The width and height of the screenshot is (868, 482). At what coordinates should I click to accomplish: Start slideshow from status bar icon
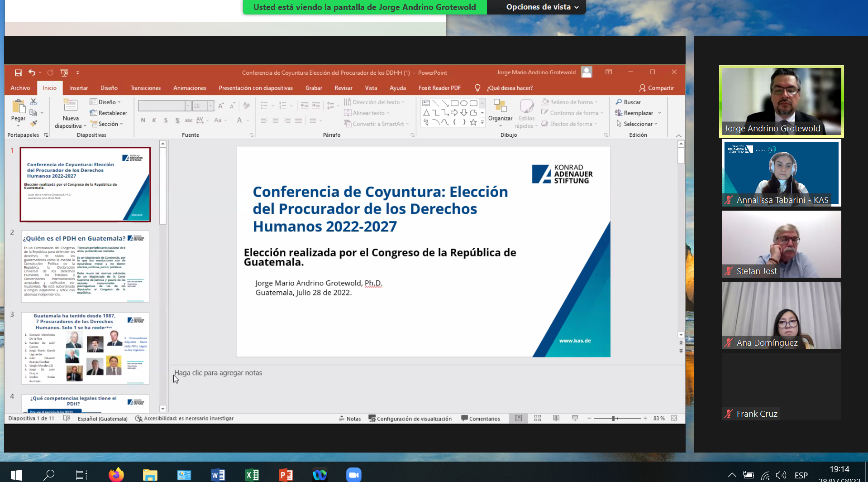pos(575,419)
